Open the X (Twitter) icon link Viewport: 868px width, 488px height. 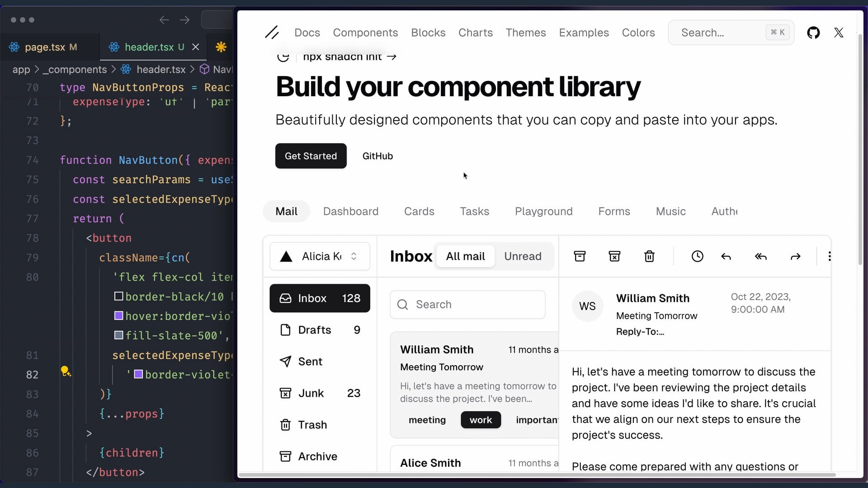click(839, 33)
